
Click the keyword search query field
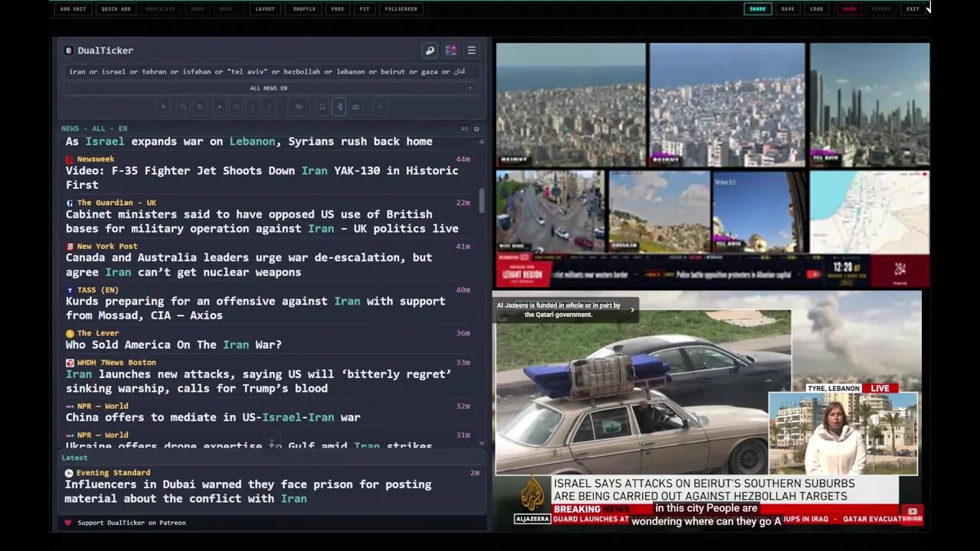271,72
